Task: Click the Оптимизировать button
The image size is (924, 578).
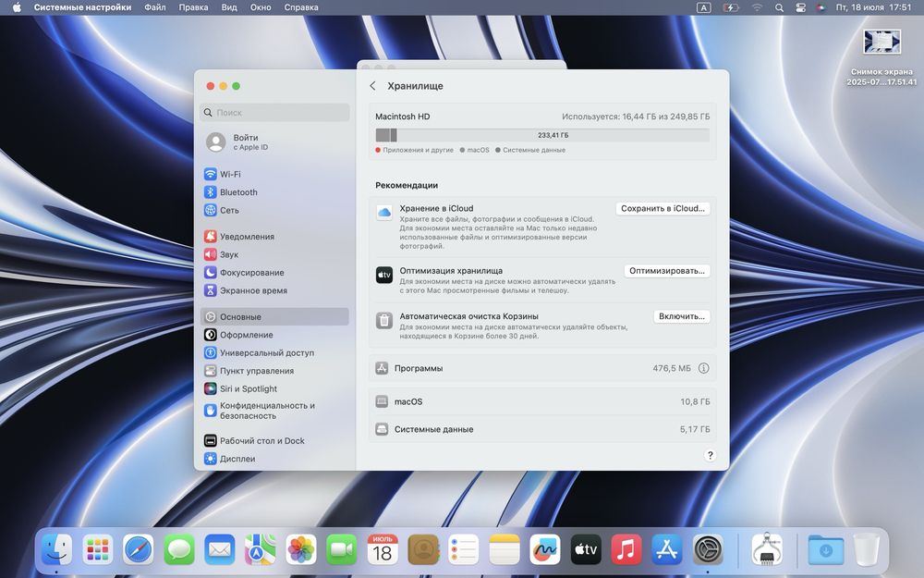Action: point(667,271)
